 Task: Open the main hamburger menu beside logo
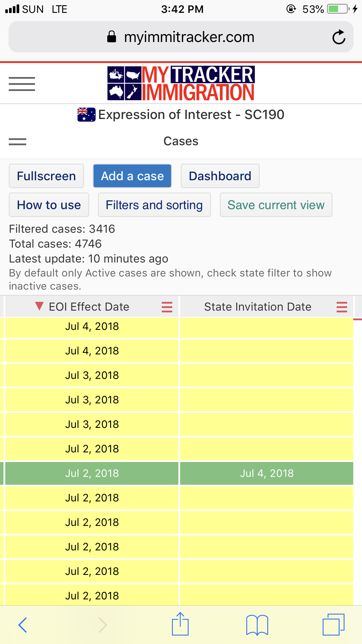[x=22, y=84]
